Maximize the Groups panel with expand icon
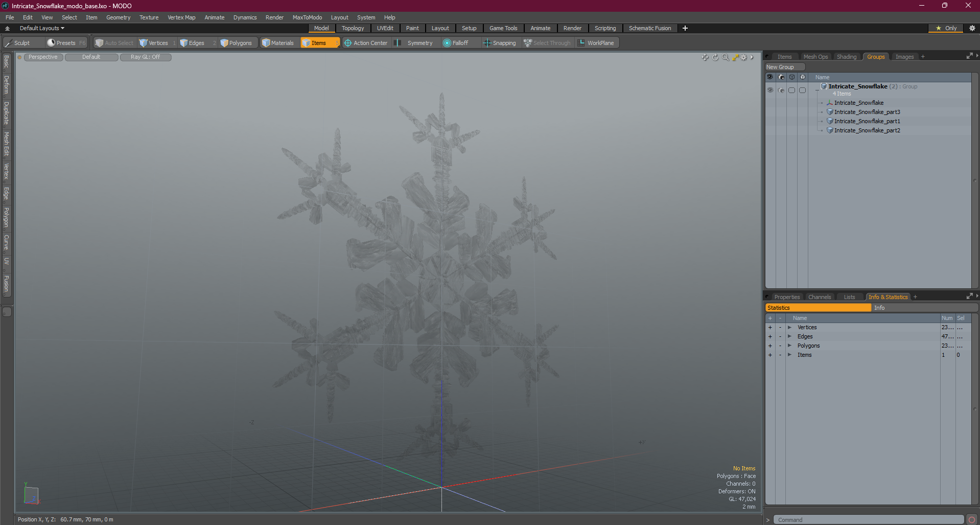980x525 pixels. point(969,56)
